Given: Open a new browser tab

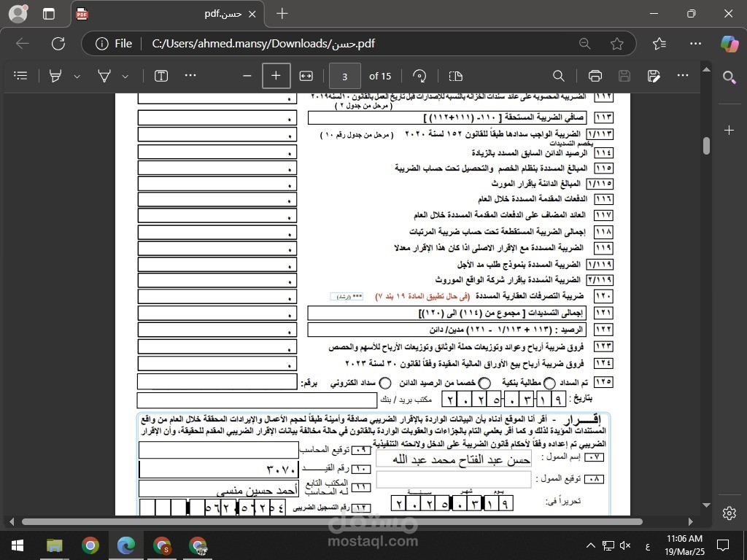Looking at the screenshot, I should [282, 14].
